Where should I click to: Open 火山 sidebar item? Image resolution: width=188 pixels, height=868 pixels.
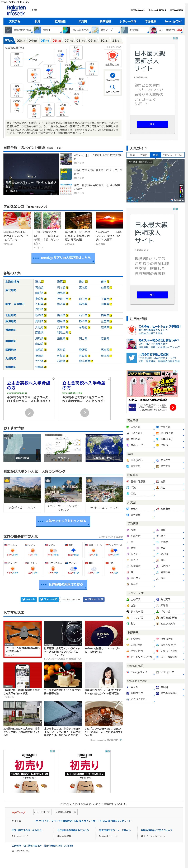[x=163, y=488]
